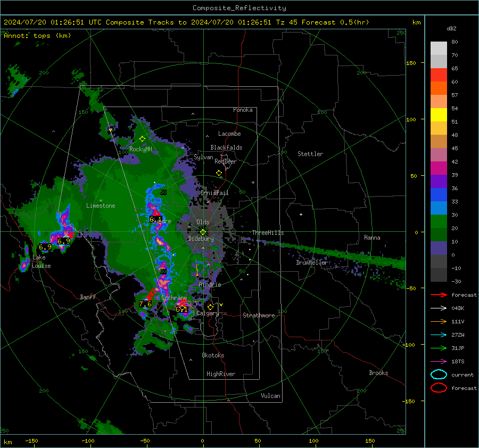This screenshot has width=479, height=448.
Task: Click the 'Lake Louise' label on the map
Action: 41,262
